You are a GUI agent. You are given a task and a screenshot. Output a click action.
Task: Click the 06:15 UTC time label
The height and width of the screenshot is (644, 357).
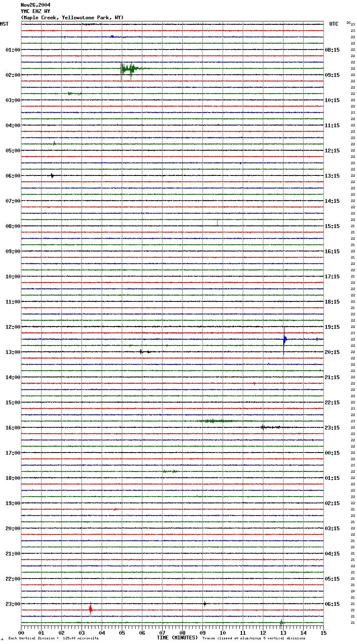[332, 604]
